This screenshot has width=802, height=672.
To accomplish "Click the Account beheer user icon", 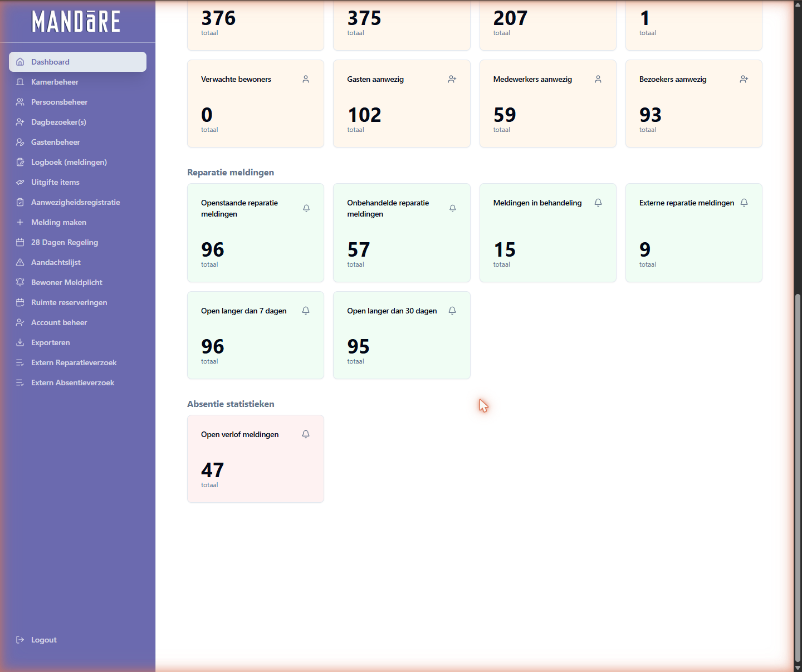I will (x=20, y=322).
